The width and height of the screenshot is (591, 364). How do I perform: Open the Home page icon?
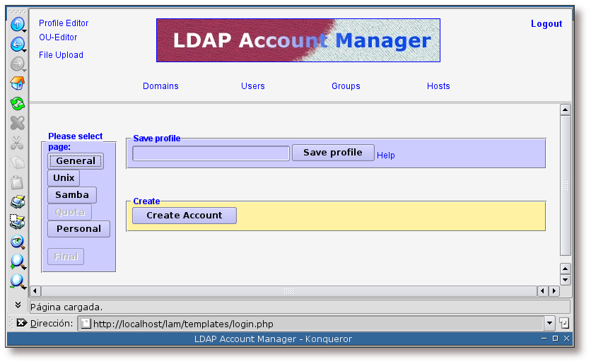click(x=18, y=83)
